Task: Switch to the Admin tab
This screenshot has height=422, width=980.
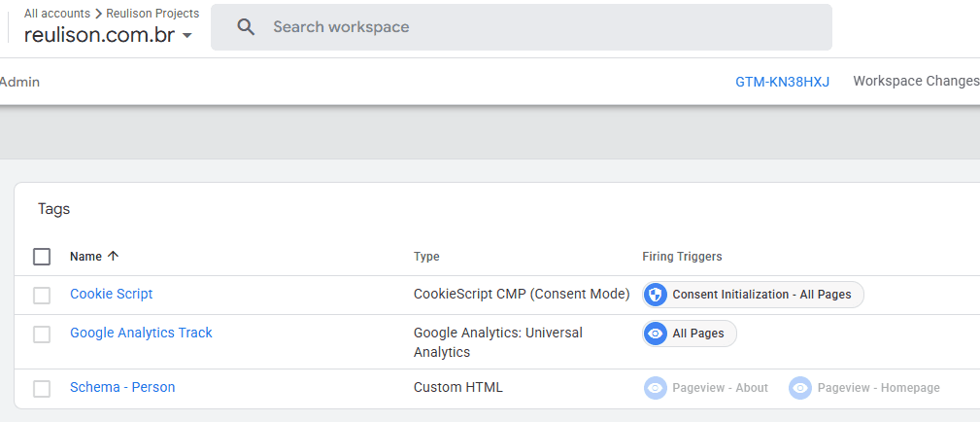Action: point(20,82)
